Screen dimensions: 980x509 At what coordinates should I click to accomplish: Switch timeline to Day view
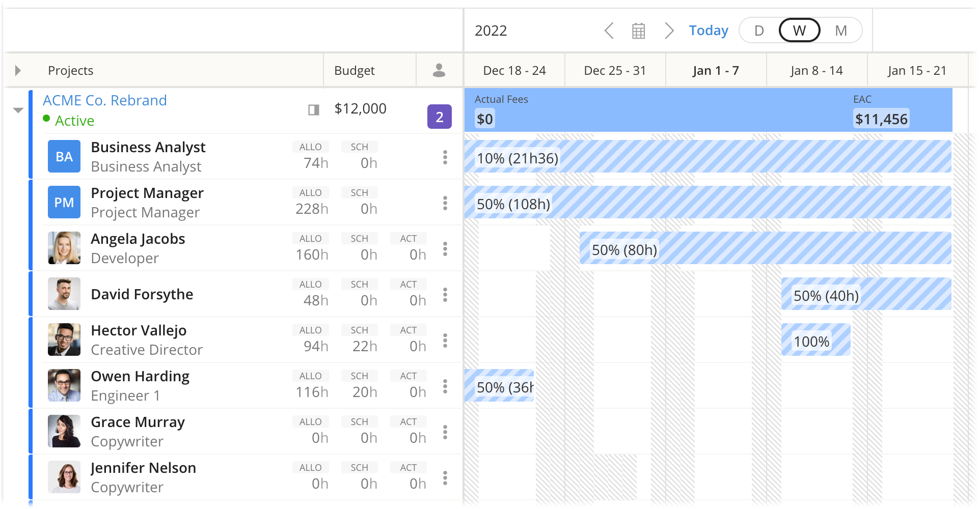click(759, 31)
